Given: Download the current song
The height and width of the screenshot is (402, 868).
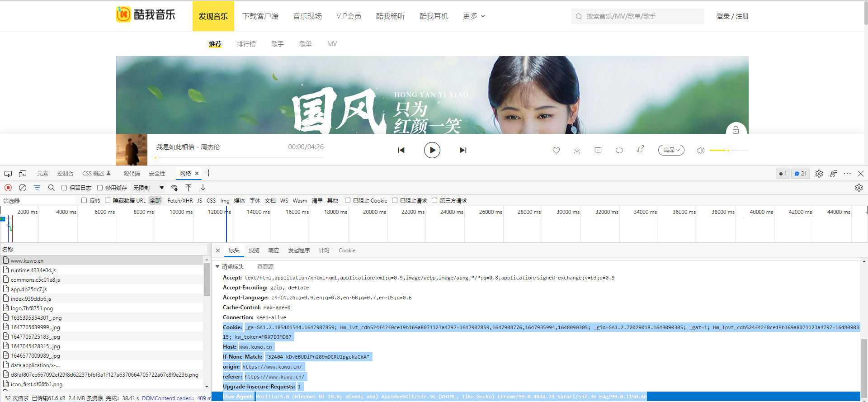Looking at the screenshot, I should coord(577,150).
